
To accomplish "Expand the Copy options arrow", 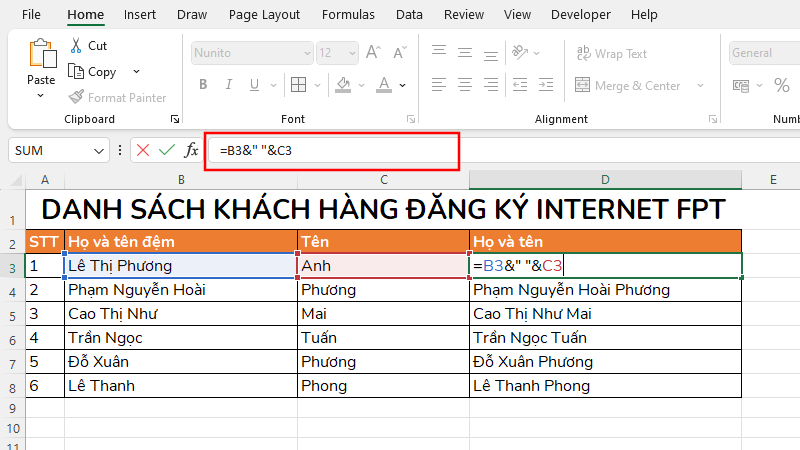I will 136,71.
